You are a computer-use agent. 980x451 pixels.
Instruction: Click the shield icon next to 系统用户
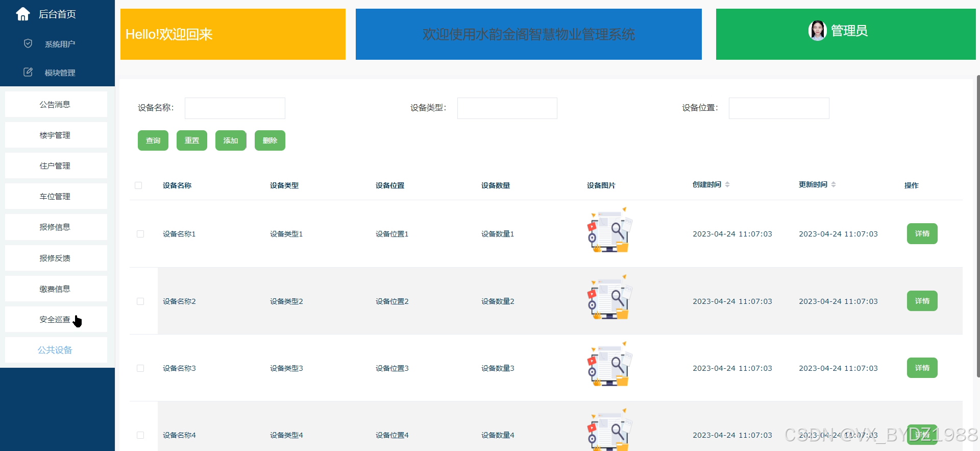[28, 43]
